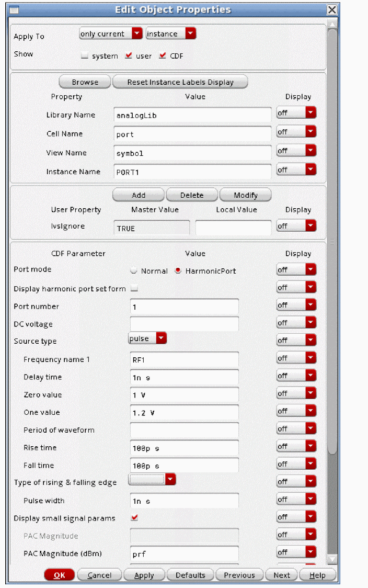Enable the system checkbox
The image size is (368, 588).
[x=85, y=56]
